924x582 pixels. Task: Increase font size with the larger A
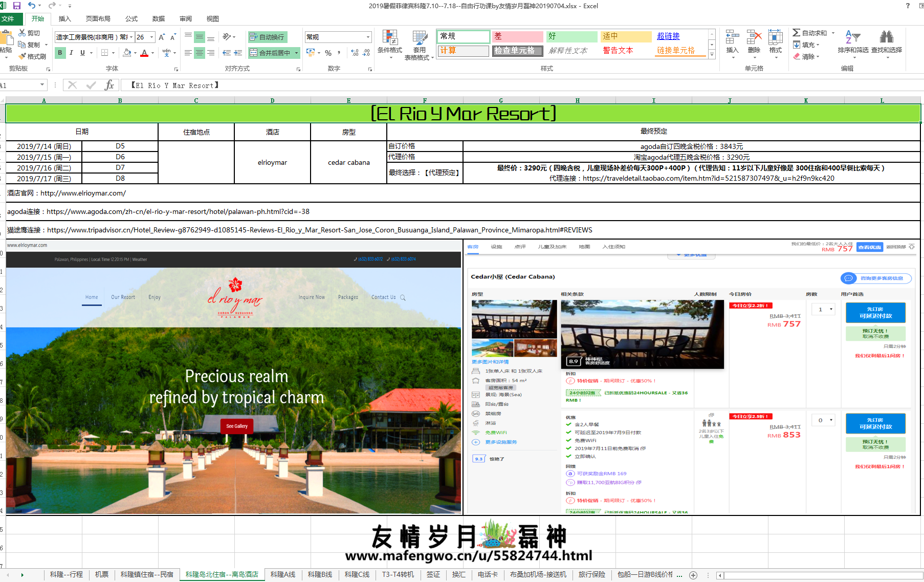coord(162,37)
